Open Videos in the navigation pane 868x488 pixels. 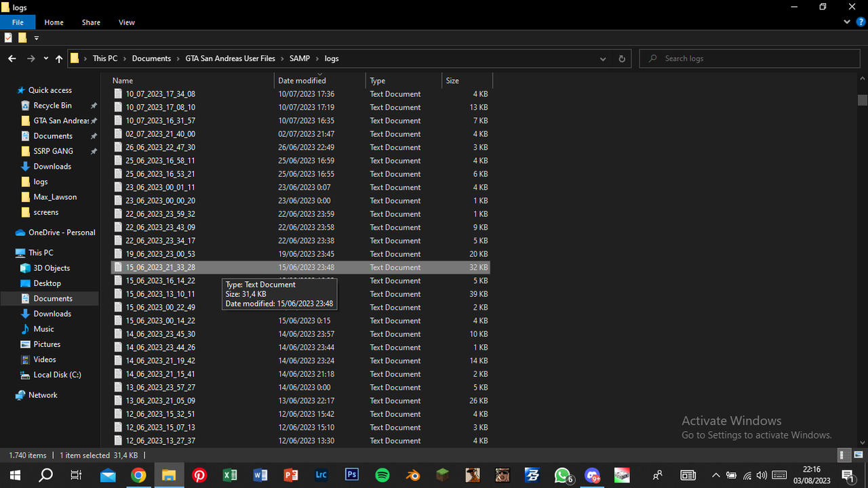(45, 360)
